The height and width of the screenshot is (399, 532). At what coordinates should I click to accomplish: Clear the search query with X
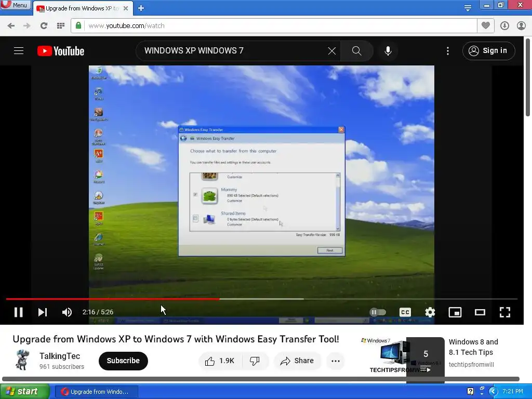tap(332, 51)
